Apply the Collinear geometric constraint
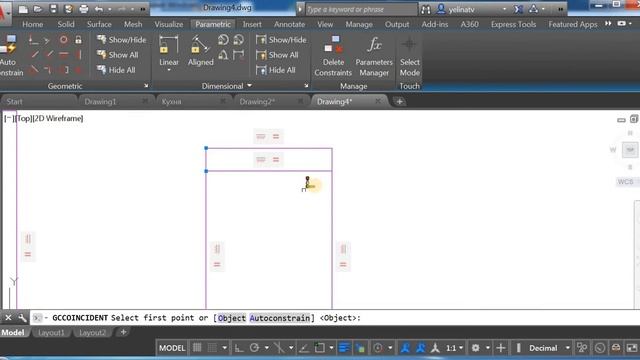The width and height of the screenshot is (640, 360). pyautogui.click(x=48, y=40)
